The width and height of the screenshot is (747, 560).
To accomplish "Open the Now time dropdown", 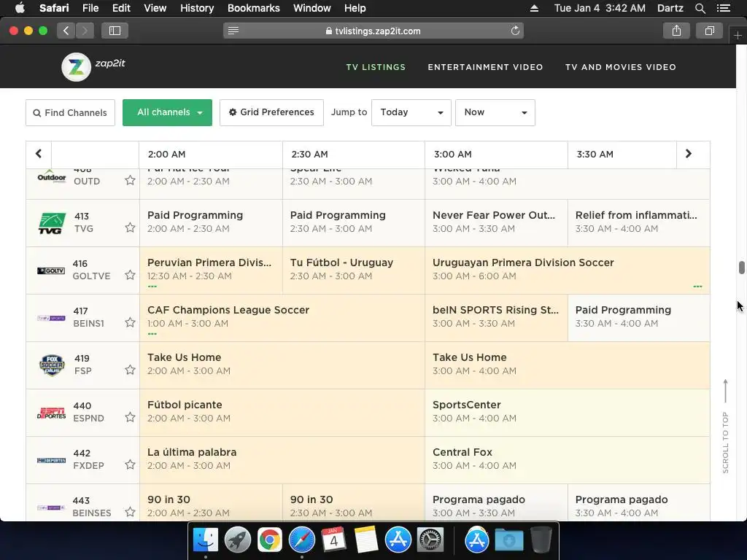I will (495, 112).
